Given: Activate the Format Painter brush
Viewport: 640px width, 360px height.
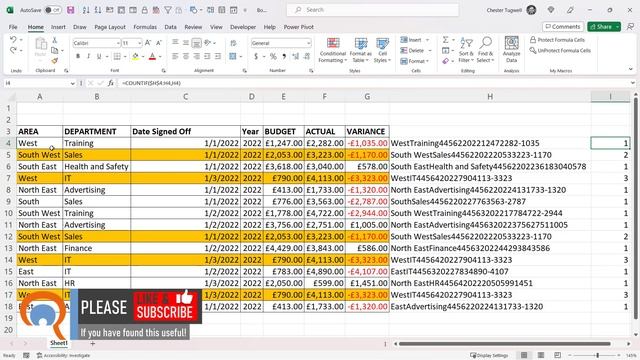Looking at the screenshot, I should point(54,60).
